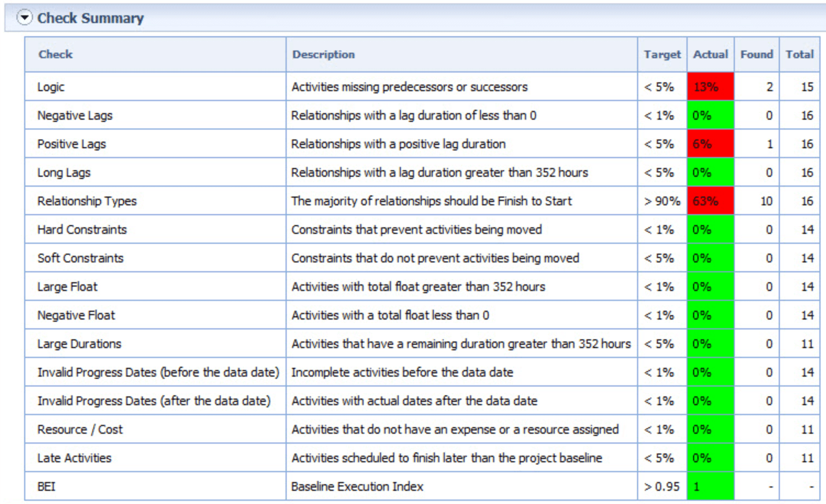826x504 pixels.
Task: Select the Target column header
Action: 662,54
